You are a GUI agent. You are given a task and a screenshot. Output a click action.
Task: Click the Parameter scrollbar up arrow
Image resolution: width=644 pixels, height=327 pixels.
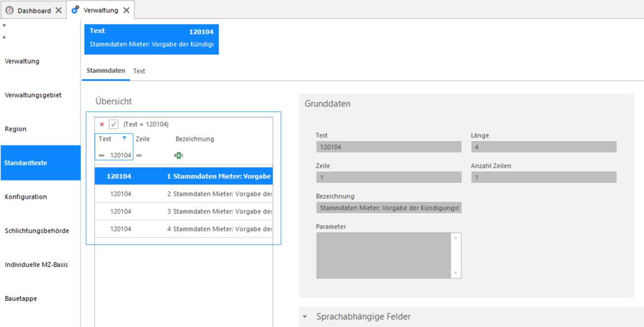coord(456,237)
